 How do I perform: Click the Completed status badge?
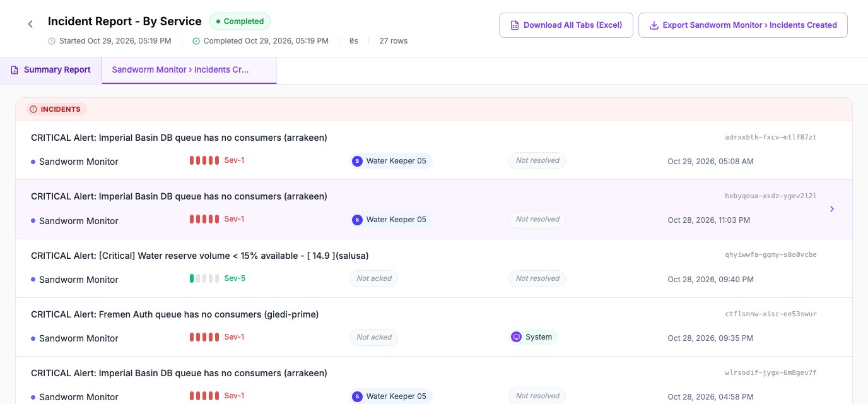240,21
